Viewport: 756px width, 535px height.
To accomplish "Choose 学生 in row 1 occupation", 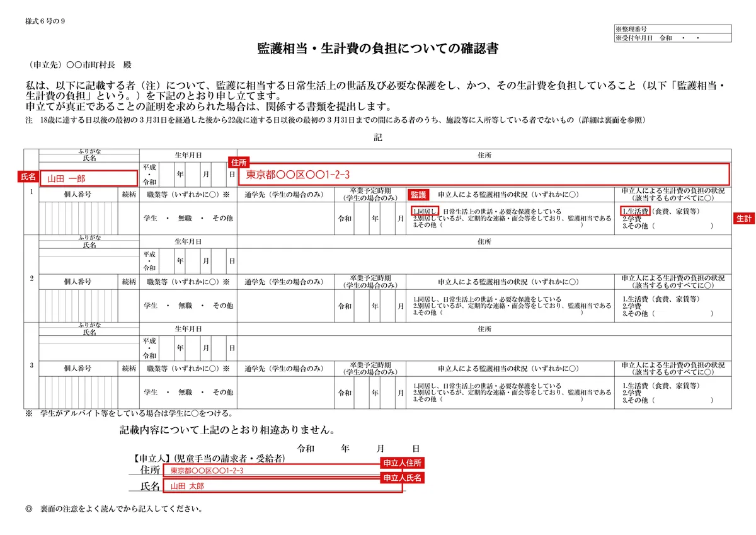I will (x=151, y=218).
